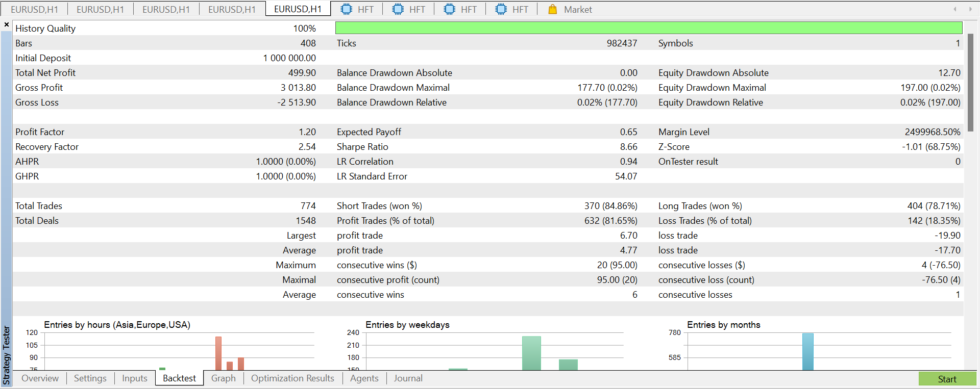The width and height of the screenshot is (980, 389).
Task: Click the tallest green bar in Entries by weekdays
Action: pos(531,353)
